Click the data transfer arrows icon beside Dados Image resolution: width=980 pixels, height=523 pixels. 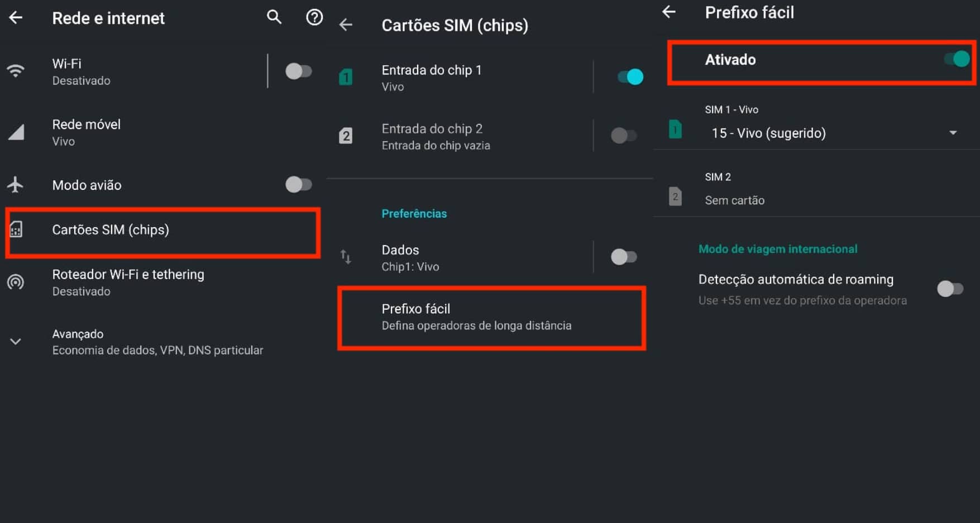click(346, 257)
